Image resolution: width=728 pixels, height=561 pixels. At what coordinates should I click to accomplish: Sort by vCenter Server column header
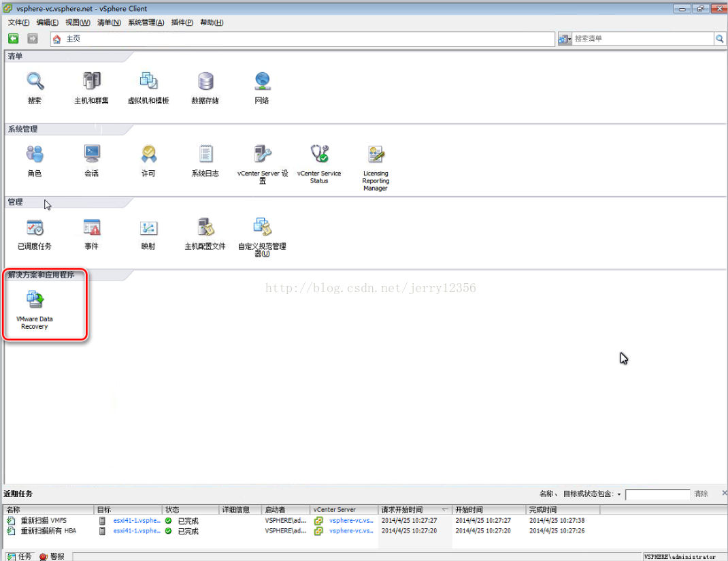click(344, 510)
